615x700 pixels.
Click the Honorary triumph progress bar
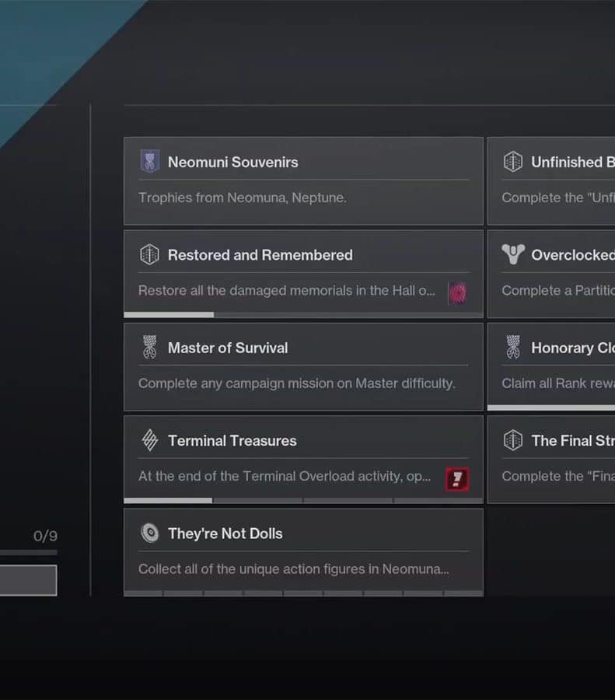tap(551, 408)
